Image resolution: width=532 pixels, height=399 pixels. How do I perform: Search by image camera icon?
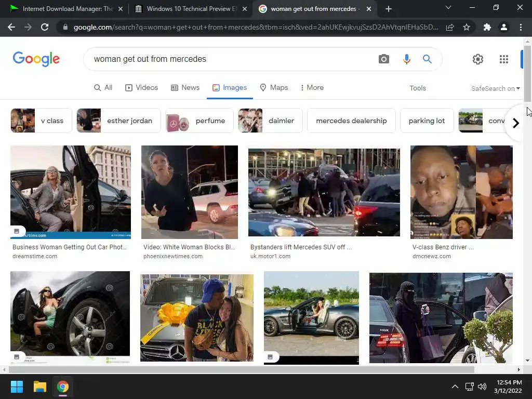(x=384, y=59)
